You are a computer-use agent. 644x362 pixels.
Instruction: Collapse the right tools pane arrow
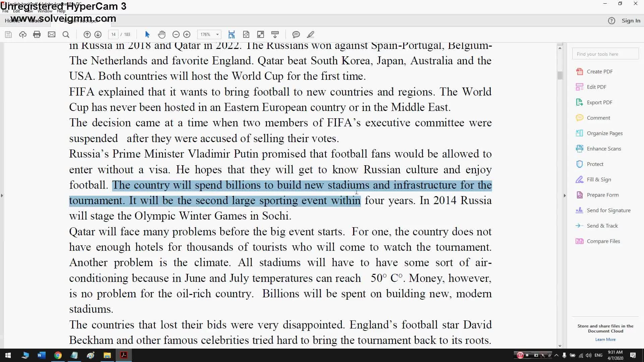click(565, 195)
